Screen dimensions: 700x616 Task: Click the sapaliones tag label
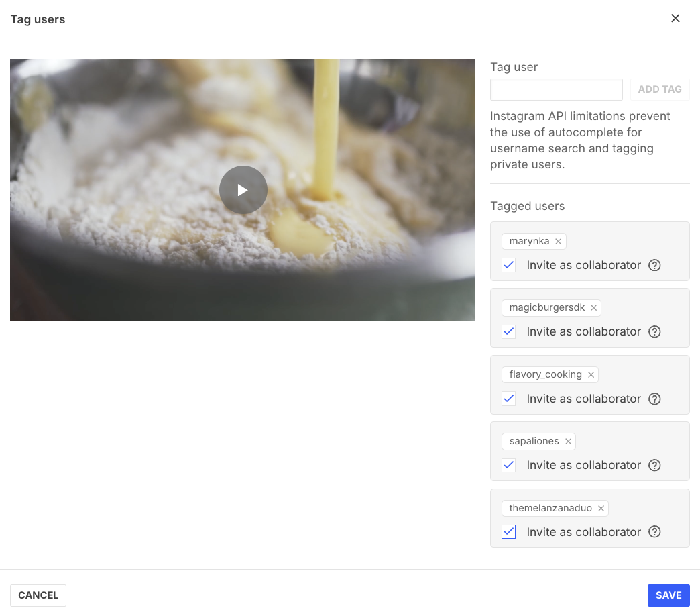pos(534,442)
